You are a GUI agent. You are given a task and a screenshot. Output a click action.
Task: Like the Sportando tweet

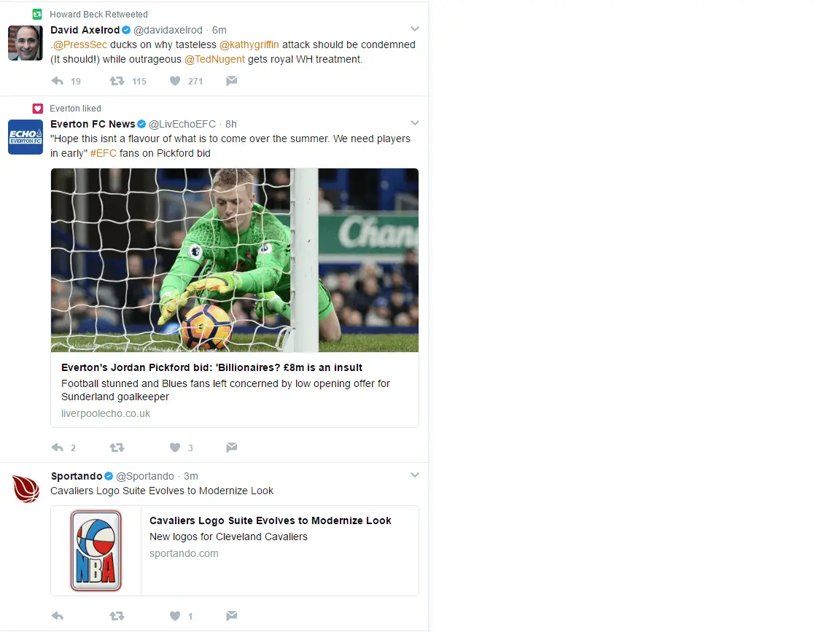tap(175, 616)
